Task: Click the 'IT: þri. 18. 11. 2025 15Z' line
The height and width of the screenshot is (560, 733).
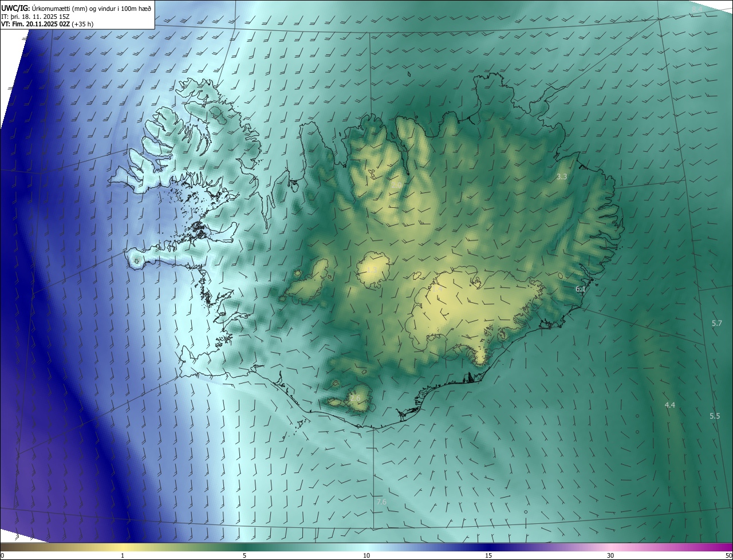Action: (35, 16)
